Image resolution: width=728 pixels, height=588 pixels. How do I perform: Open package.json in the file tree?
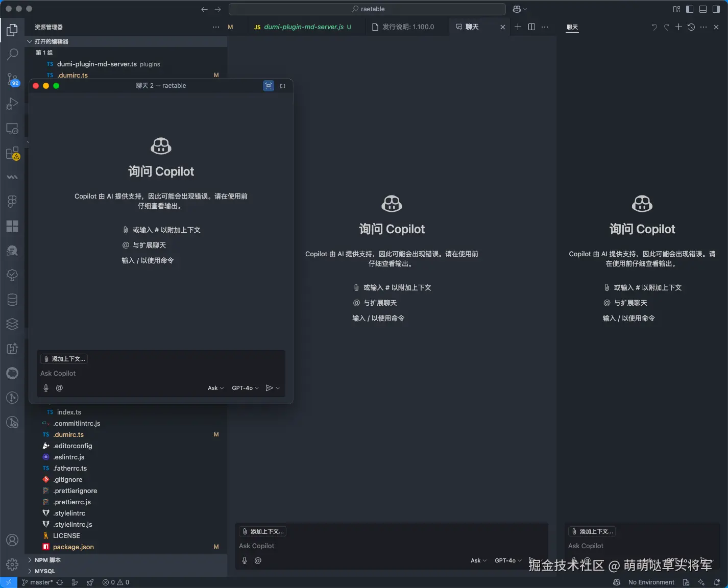126,547
